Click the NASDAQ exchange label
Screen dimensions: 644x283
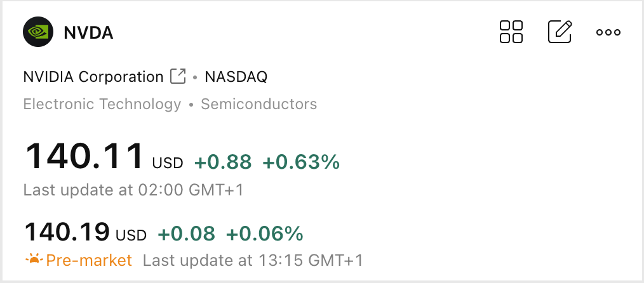point(236,77)
